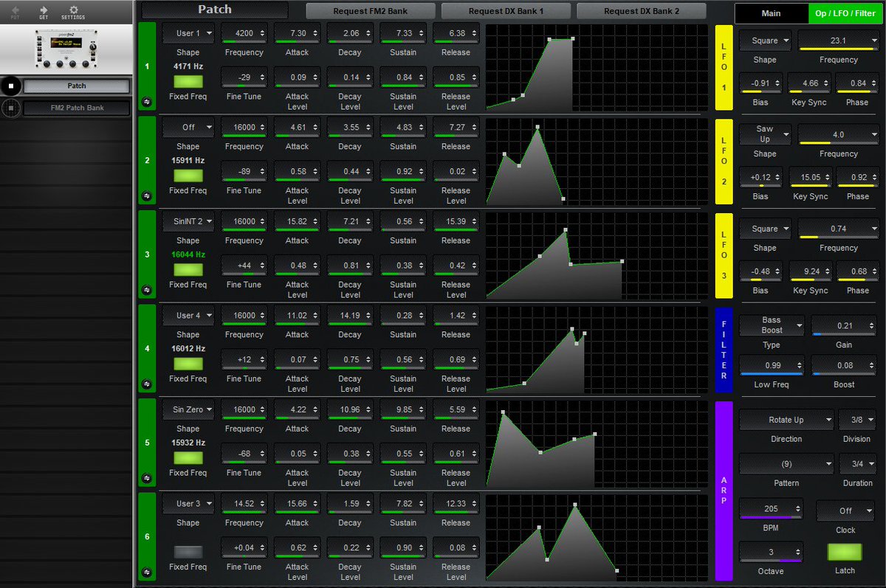Click operator 1 Frequency stepper 4200

tap(244, 33)
